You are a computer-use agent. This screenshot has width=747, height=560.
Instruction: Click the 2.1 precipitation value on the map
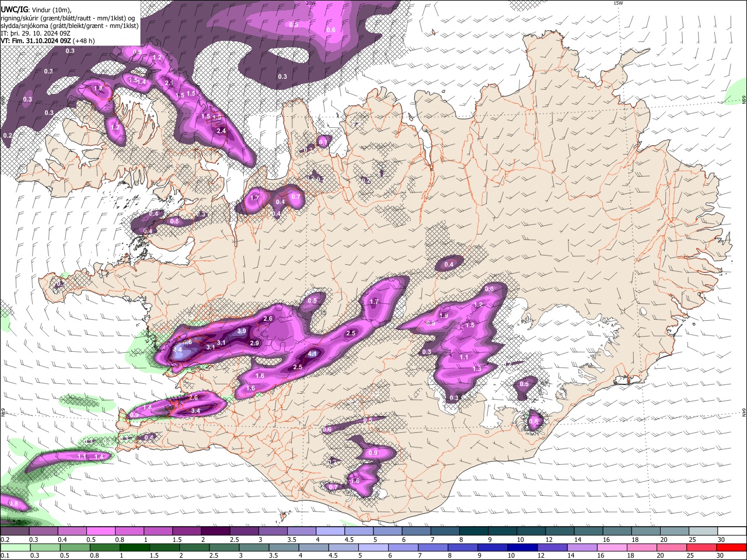pos(169,83)
